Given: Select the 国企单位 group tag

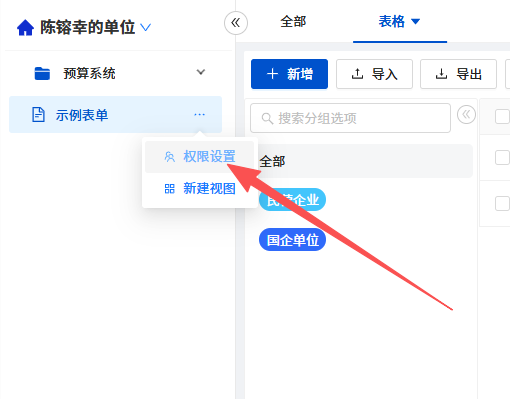Looking at the screenshot, I should 292,240.
